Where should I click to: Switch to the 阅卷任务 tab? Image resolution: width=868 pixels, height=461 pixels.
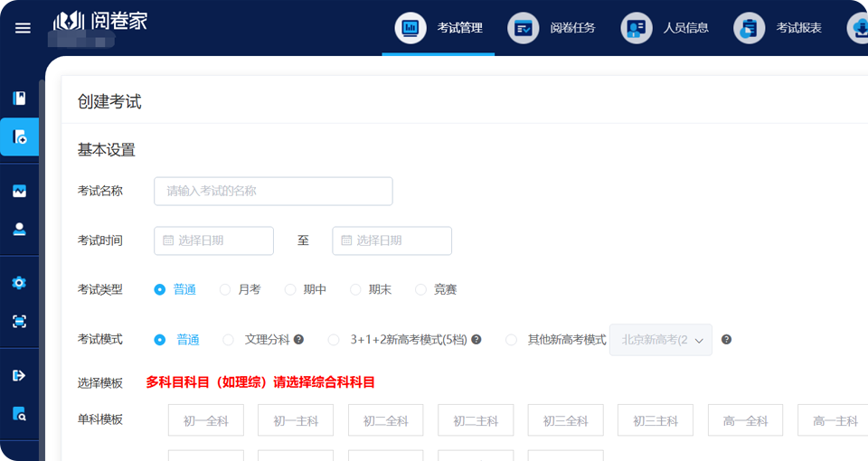(x=552, y=28)
